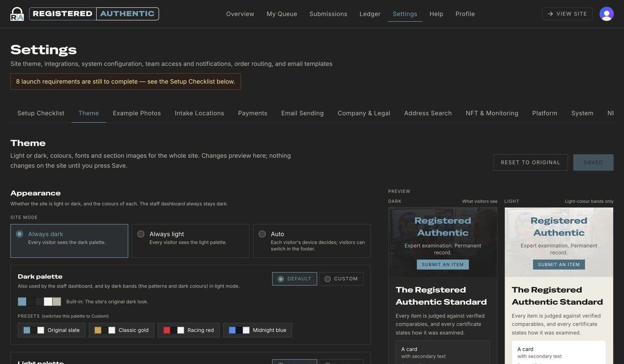Image resolution: width=624 pixels, height=364 pixels.
Task: Open the Ledger page
Action: [370, 14]
